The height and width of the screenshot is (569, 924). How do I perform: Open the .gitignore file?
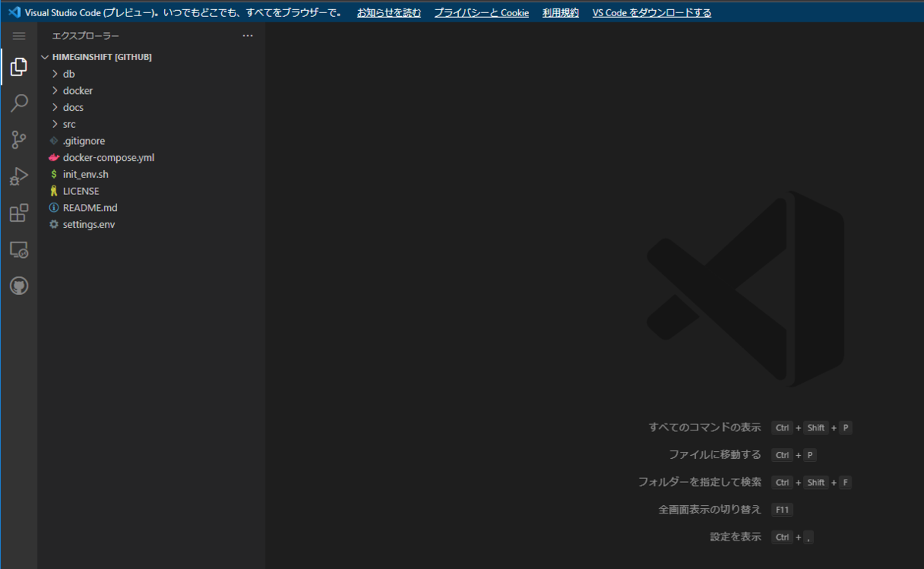point(84,141)
